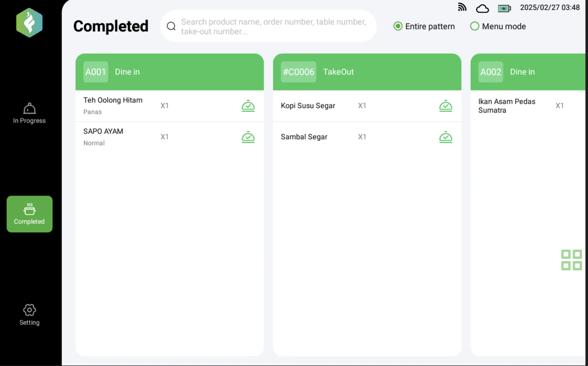
Task: Click serving bell icon for Teh Oolong Hitam
Action: point(248,106)
